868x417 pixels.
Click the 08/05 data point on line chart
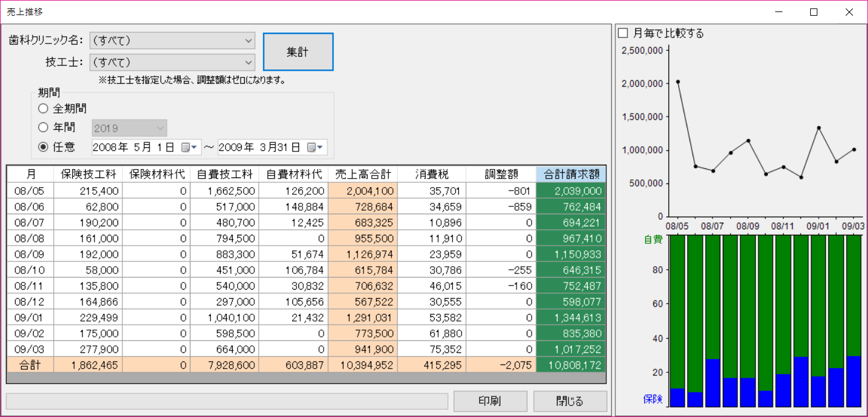click(678, 81)
